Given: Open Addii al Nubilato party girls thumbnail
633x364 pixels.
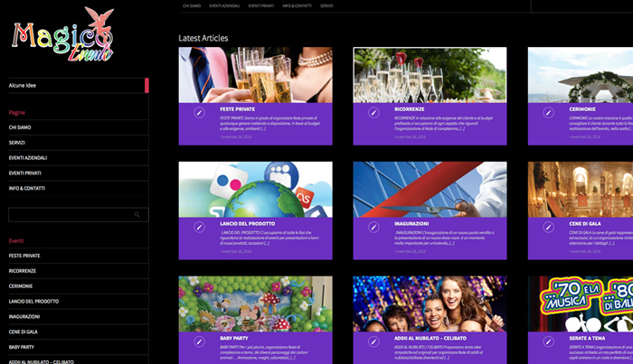Looking at the screenshot, I should tap(430, 304).
